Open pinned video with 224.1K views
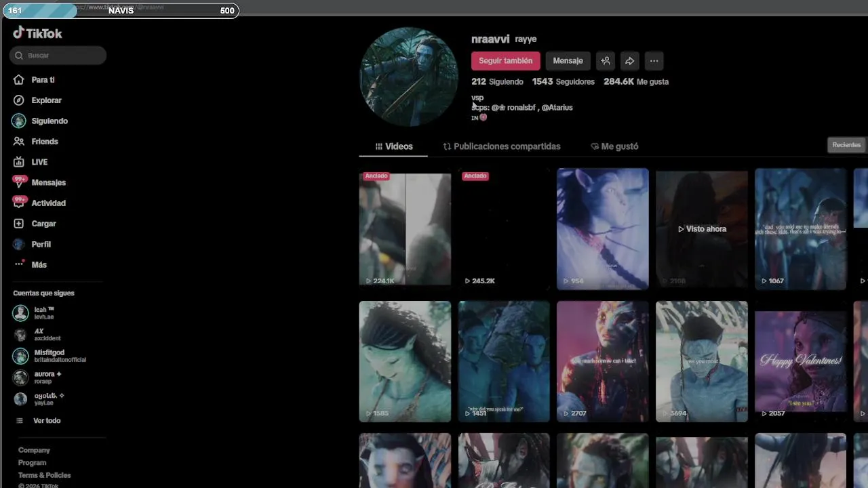The width and height of the screenshot is (868, 488). (405, 229)
